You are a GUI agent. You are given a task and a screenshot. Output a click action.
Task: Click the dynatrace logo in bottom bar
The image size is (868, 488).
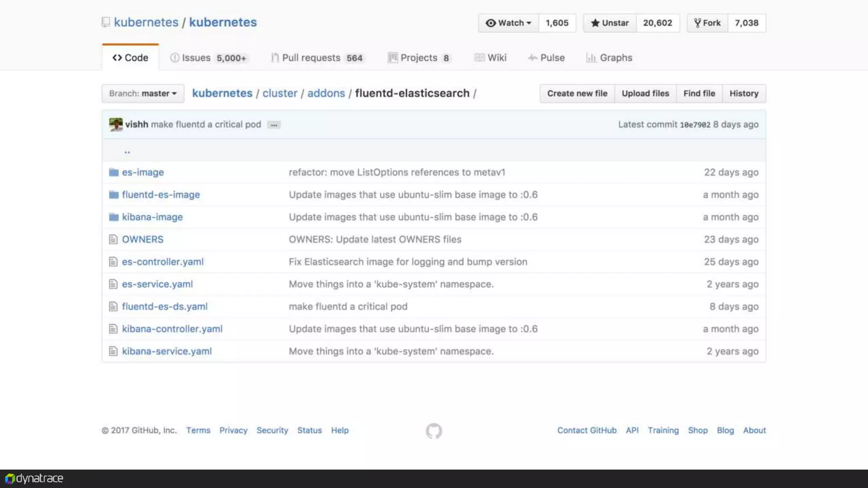click(x=34, y=479)
